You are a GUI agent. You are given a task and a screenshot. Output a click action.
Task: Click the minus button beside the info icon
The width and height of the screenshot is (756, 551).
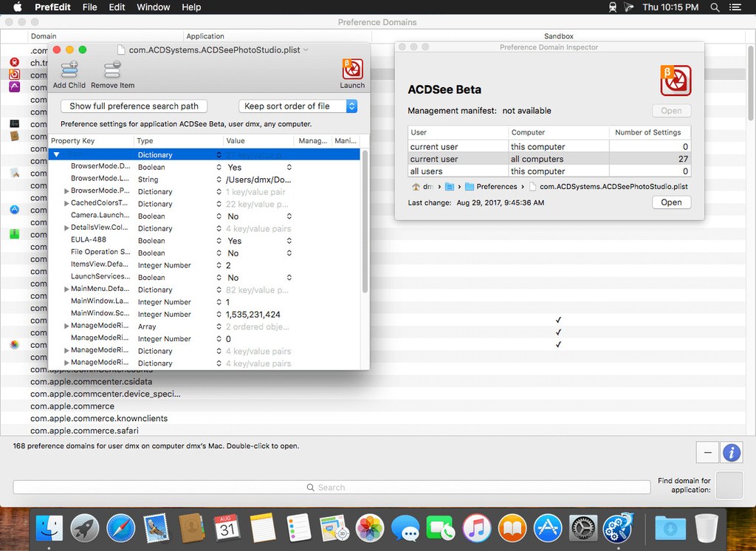[x=707, y=452]
